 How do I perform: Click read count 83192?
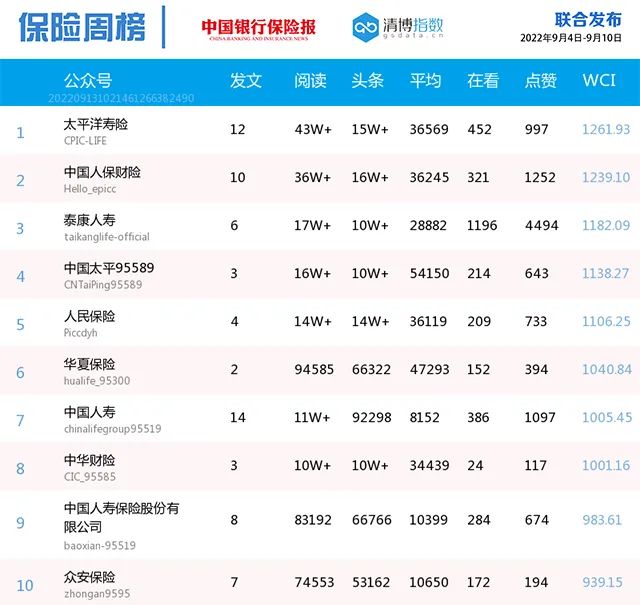(313, 520)
